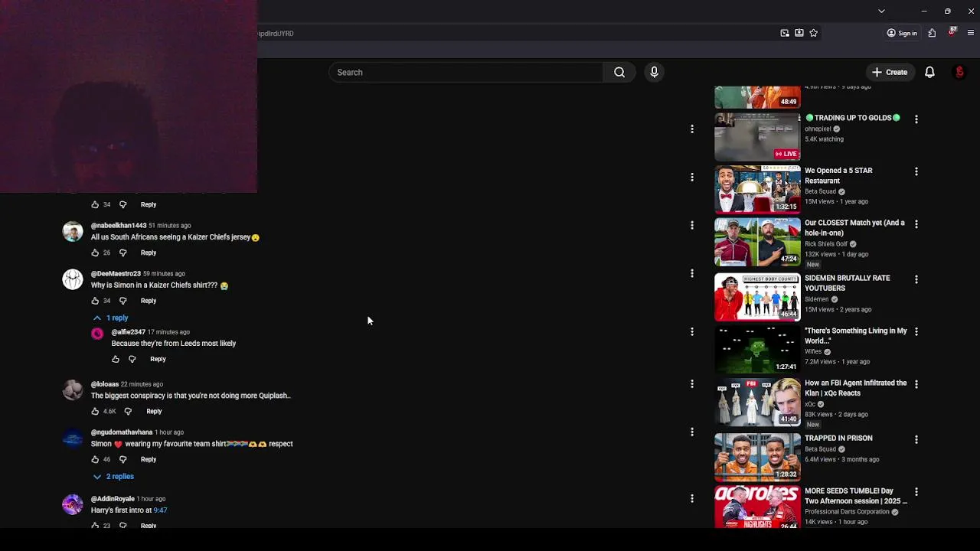Open the tab list dropdown arrow
This screenshot has width=980, height=551.
click(x=881, y=11)
